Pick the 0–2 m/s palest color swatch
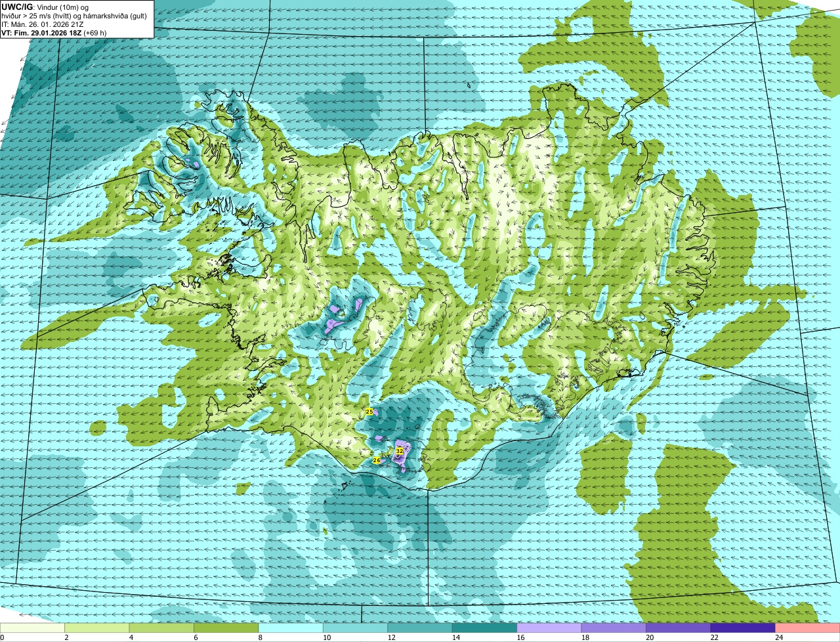 pos(33,628)
